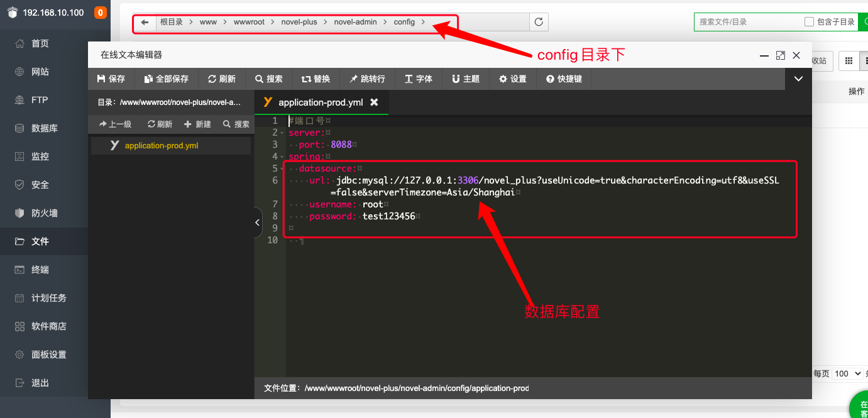Open Terminal in the left sidebar
The width and height of the screenshot is (868, 418).
coord(40,270)
